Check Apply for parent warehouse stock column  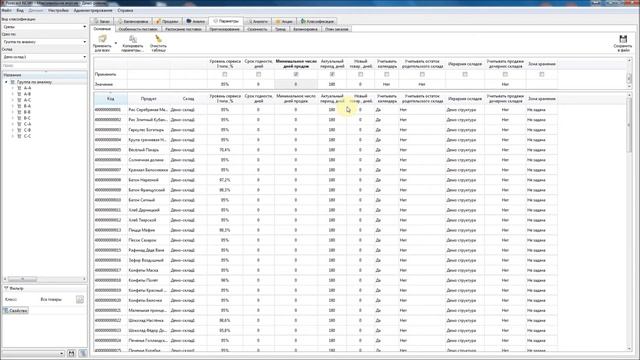422,74
